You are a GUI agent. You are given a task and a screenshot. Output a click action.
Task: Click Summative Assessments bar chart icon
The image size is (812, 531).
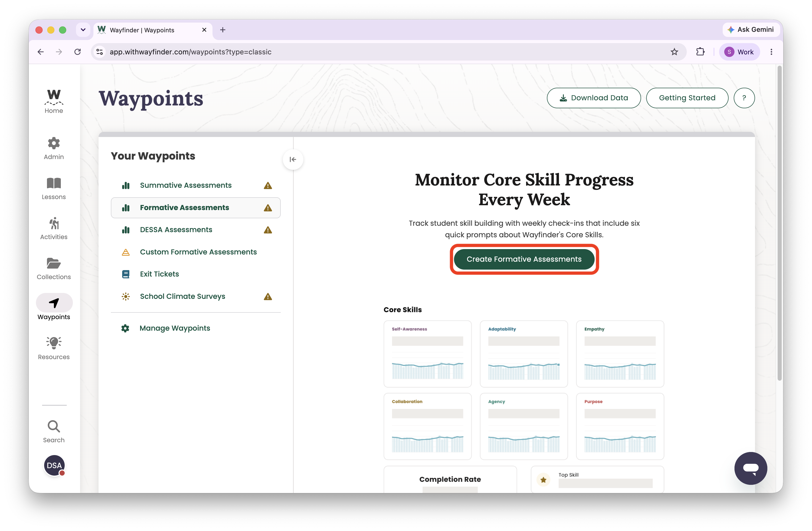[126, 185]
